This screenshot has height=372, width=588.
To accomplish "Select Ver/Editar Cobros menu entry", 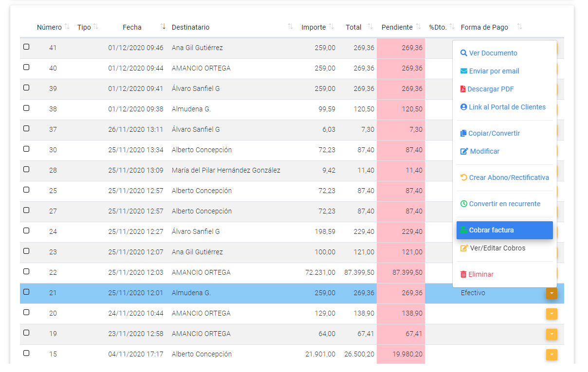I will pyautogui.click(x=497, y=248).
